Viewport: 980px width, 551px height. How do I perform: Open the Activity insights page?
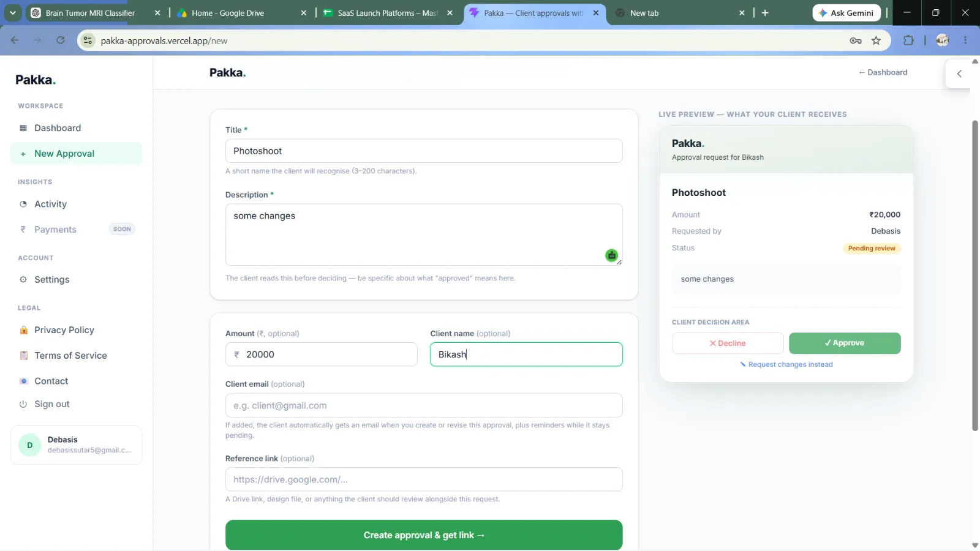(x=76, y=204)
